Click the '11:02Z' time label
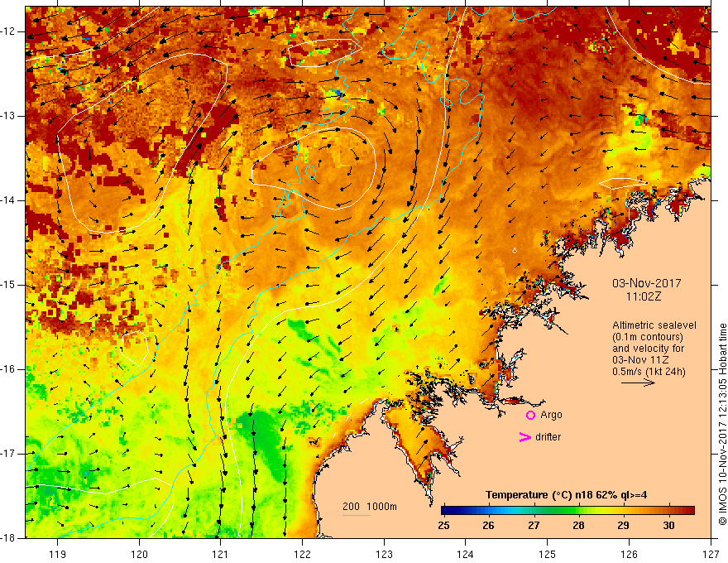Image resolution: width=728 pixels, height=563 pixels. (643, 296)
